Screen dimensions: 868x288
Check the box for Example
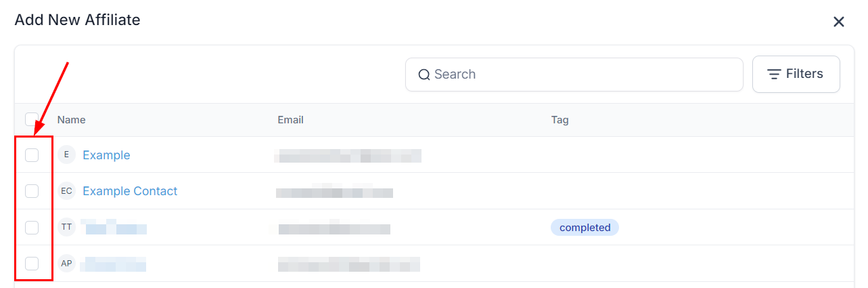(x=32, y=155)
